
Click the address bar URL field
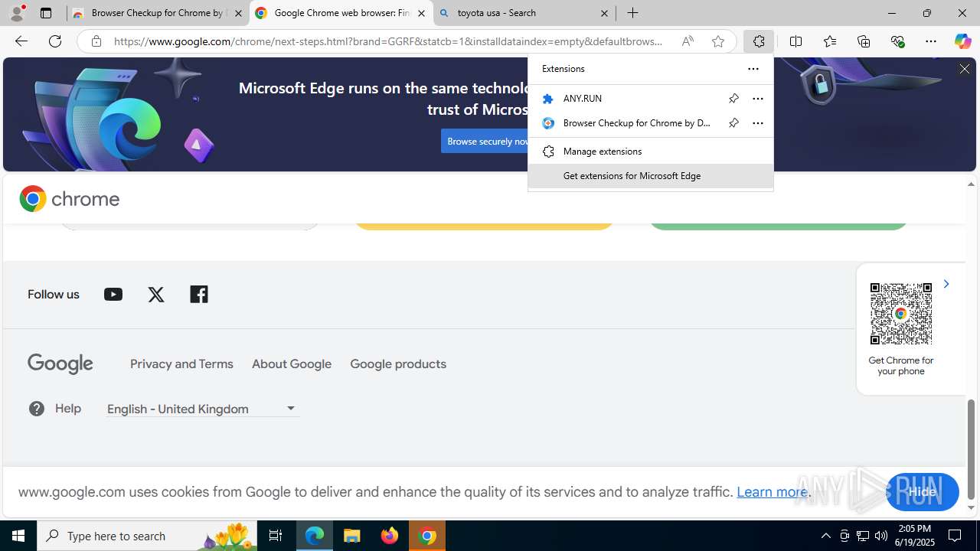(x=389, y=41)
